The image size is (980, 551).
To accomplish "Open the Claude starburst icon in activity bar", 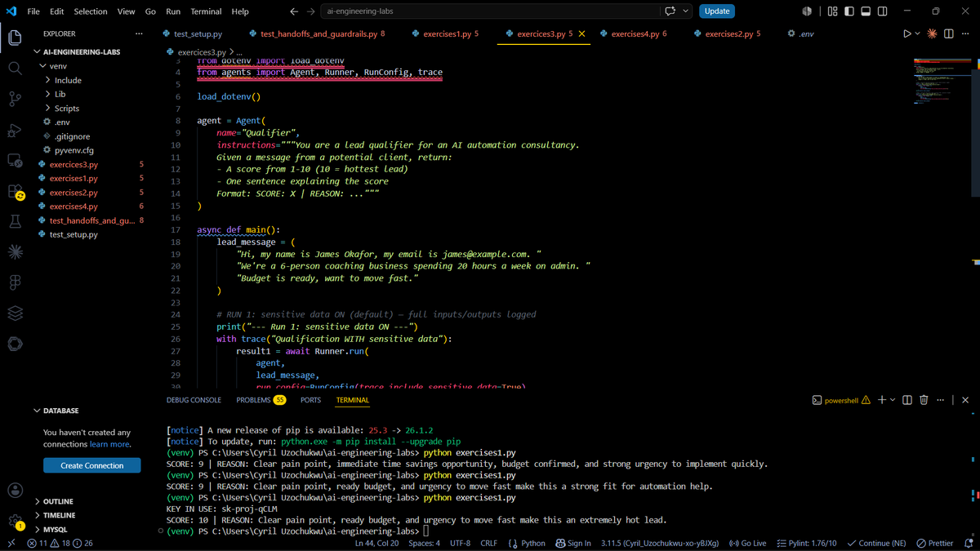I will 15,252.
